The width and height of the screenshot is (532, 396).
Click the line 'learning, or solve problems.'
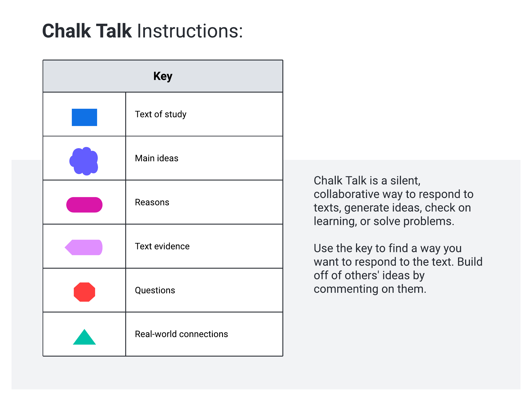pyautogui.click(x=383, y=221)
